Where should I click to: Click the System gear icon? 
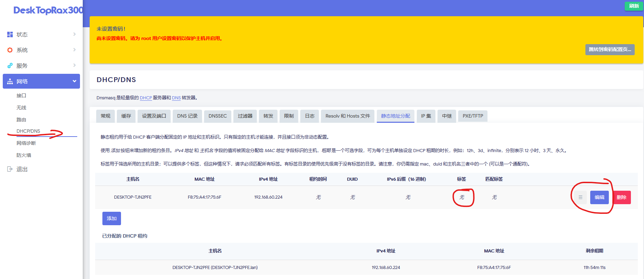10,50
